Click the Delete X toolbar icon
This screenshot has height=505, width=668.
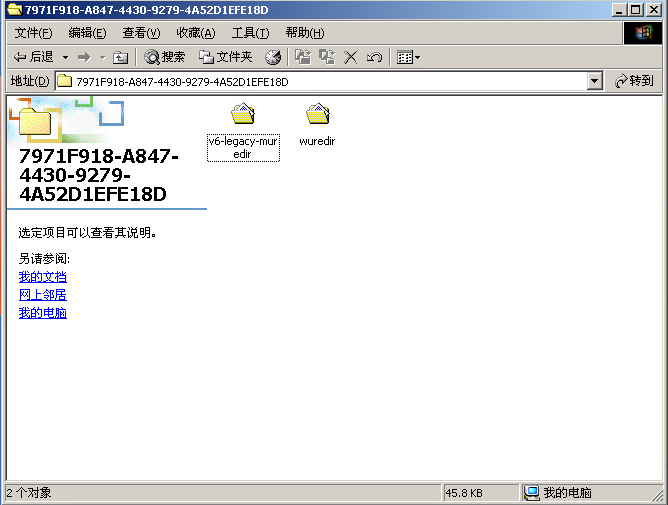coord(351,57)
